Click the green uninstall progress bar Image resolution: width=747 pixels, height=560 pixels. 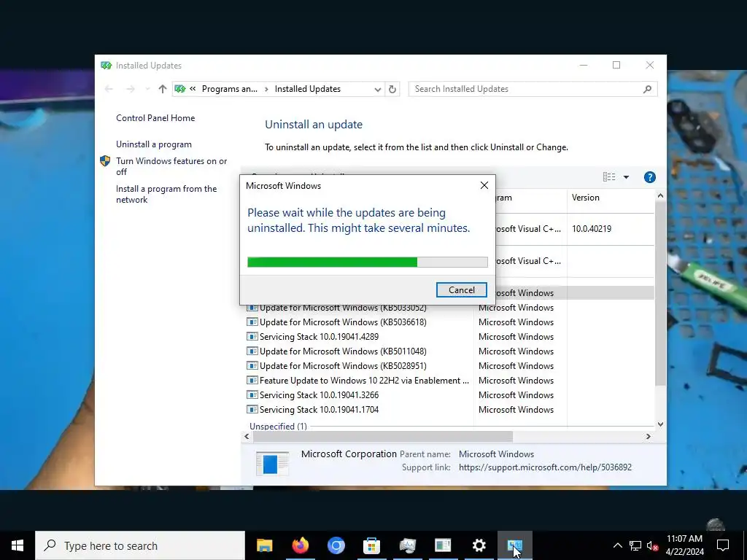click(368, 262)
